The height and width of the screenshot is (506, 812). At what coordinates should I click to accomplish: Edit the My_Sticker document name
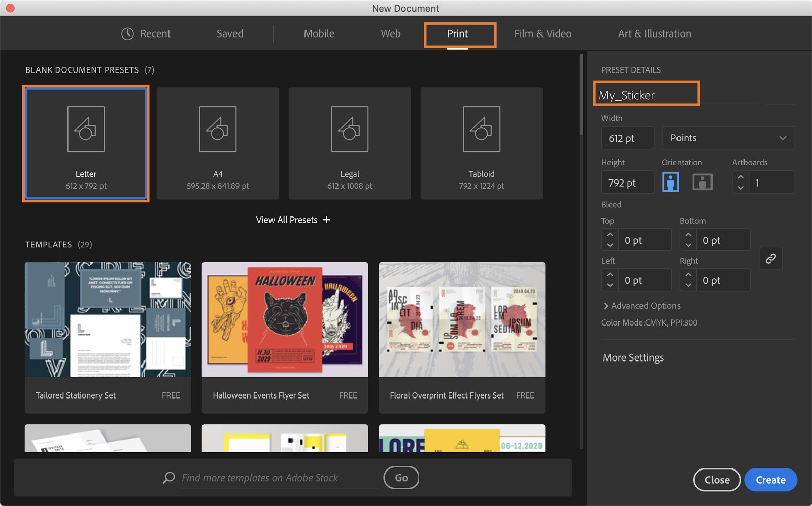click(645, 94)
